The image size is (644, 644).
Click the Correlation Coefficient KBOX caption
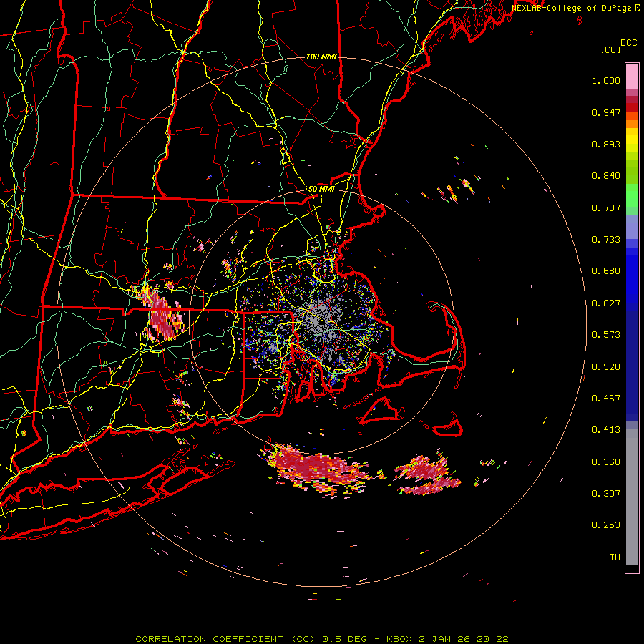(x=322, y=639)
